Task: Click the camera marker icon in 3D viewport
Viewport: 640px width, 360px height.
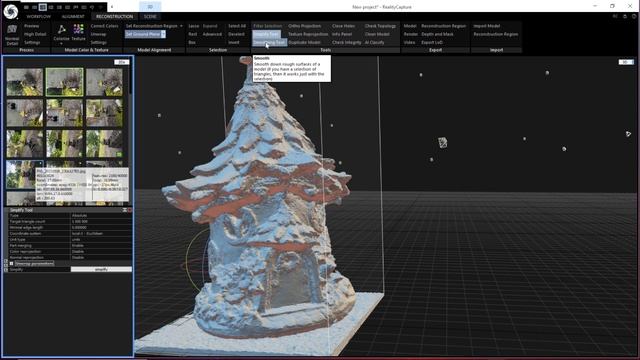Action: (x=442, y=142)
